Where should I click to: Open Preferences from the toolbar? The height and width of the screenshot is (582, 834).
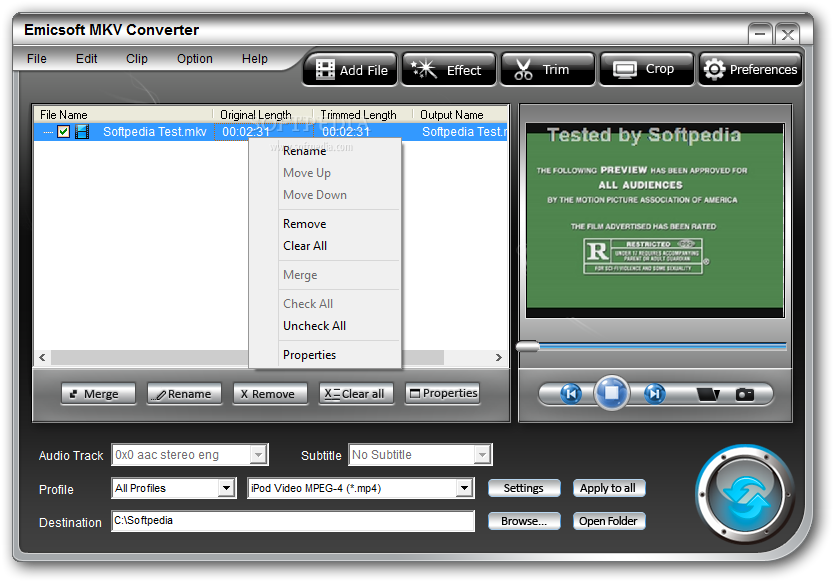pyautogui.click(x=750, y=69)
